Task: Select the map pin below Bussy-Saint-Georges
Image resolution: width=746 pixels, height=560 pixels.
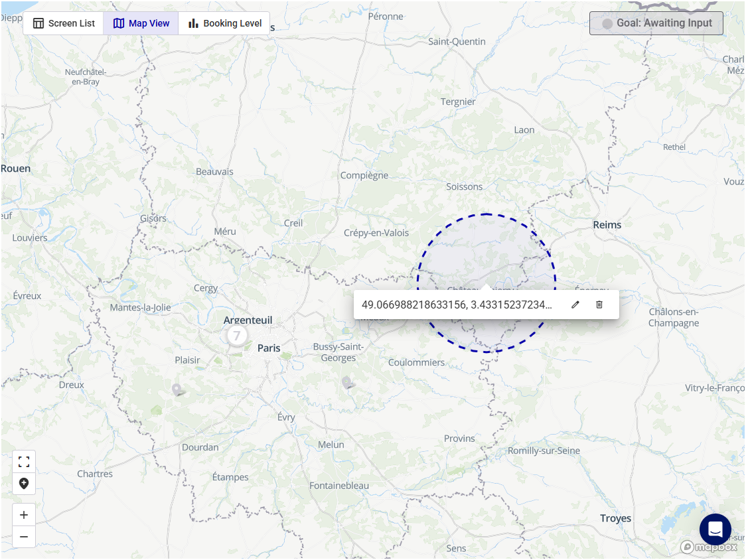Action: 347,382
